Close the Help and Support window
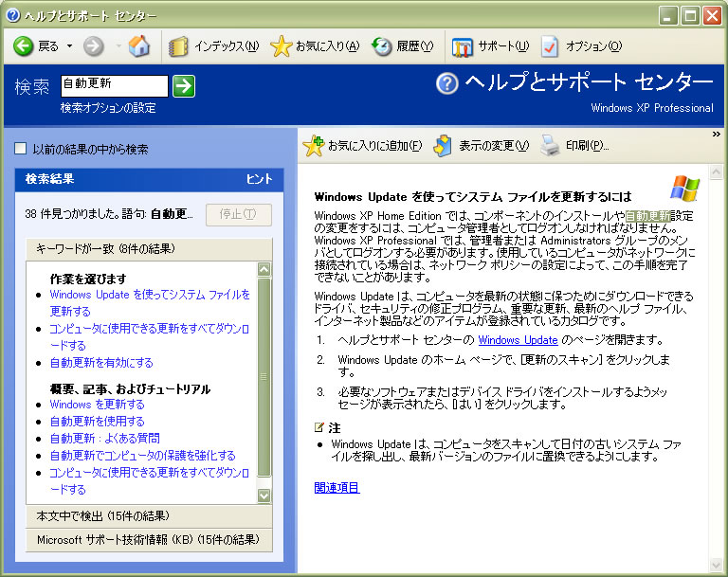Image resolution: width=728 pixels, height=577 pixels. click(x=712, y=16)
